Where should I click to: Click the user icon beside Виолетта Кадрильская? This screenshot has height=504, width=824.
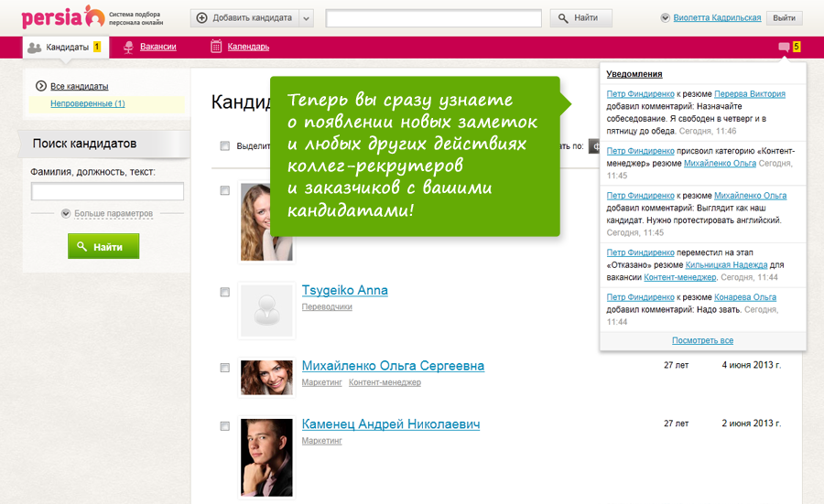[665, 17]
